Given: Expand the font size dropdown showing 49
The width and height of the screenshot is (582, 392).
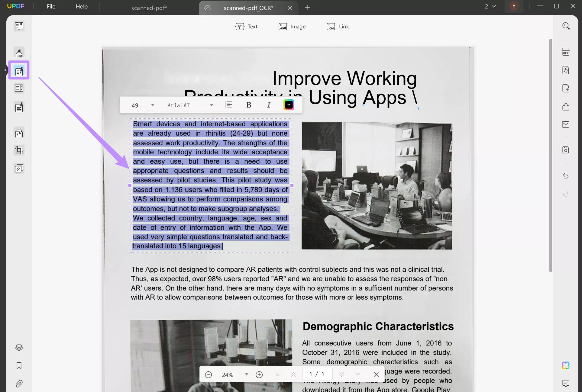Looking at the screenshot, I should click(x=152, y=104).
